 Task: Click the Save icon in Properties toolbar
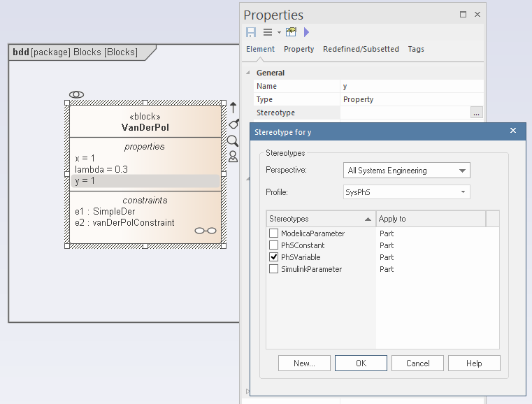pos(251,32)
